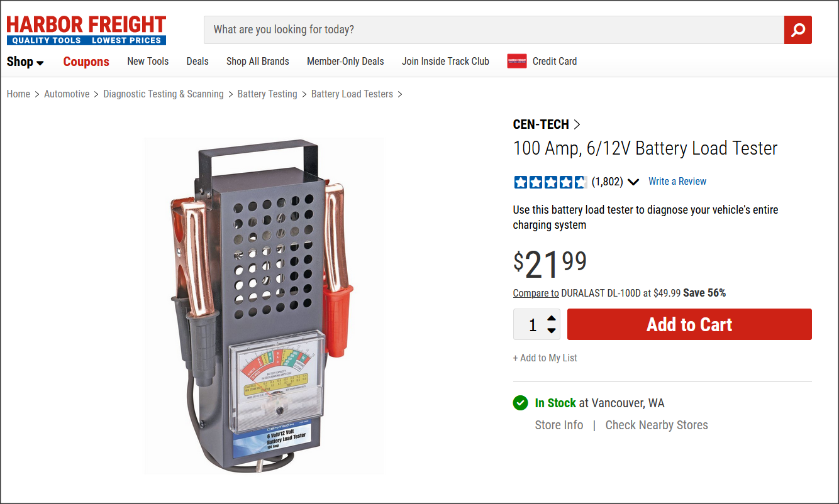The image size is (839, 504).
Task: Click the green In Stock checkmark icon
Action: 520,403
